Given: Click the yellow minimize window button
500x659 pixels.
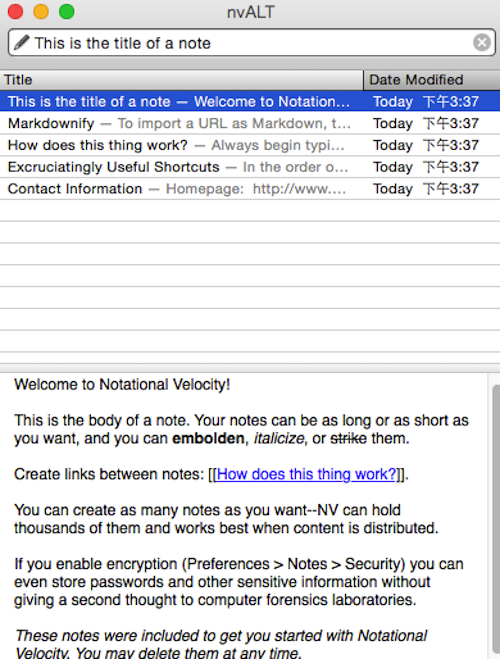Looking at the screenshot, I should [x=41, y=11].
